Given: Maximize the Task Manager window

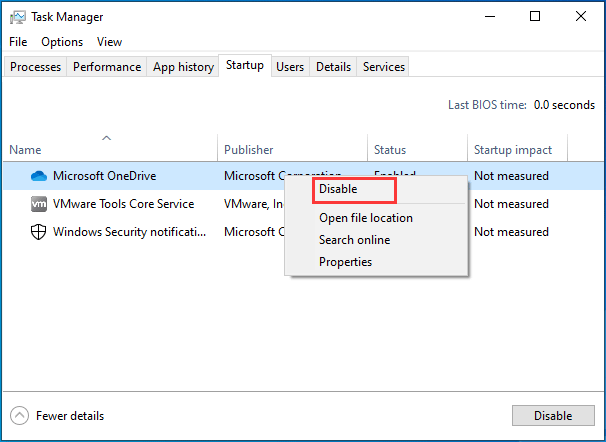Looking at the screenshot, I should pos(535,16).
